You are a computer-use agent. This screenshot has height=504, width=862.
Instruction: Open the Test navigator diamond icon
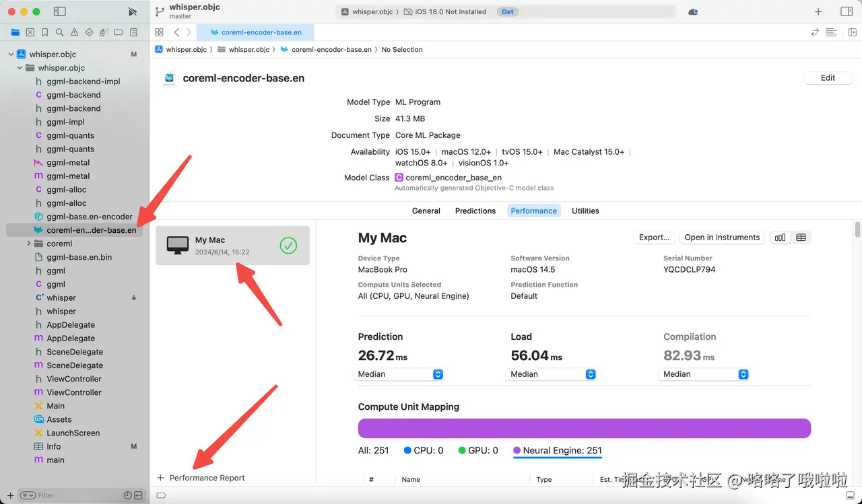[90, 32]
